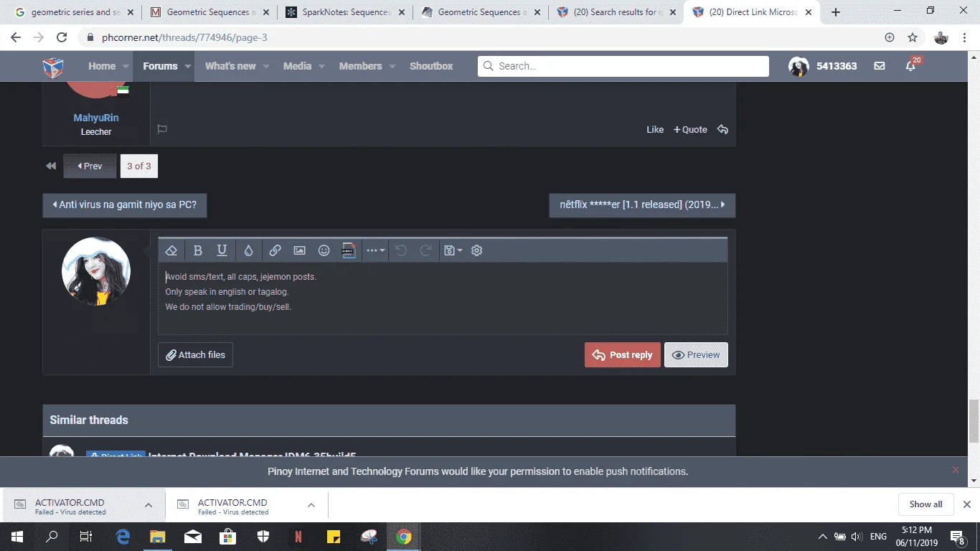Show all downloads
The height and width of the screenshot is (551, 980).
click(x=925, y=504)
